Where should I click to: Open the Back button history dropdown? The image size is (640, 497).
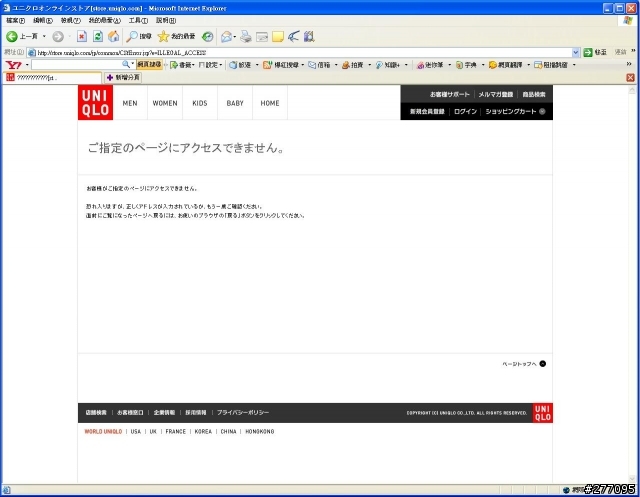point(44,36)
